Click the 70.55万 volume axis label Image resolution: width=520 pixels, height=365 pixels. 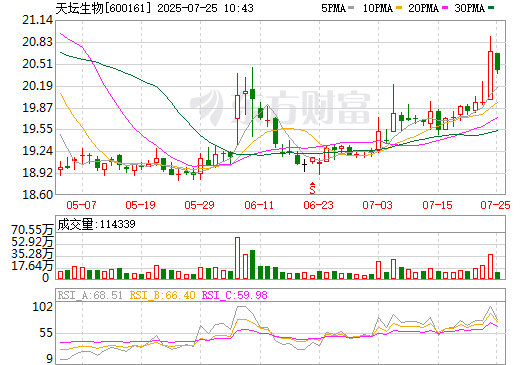[x=32, y=230]
